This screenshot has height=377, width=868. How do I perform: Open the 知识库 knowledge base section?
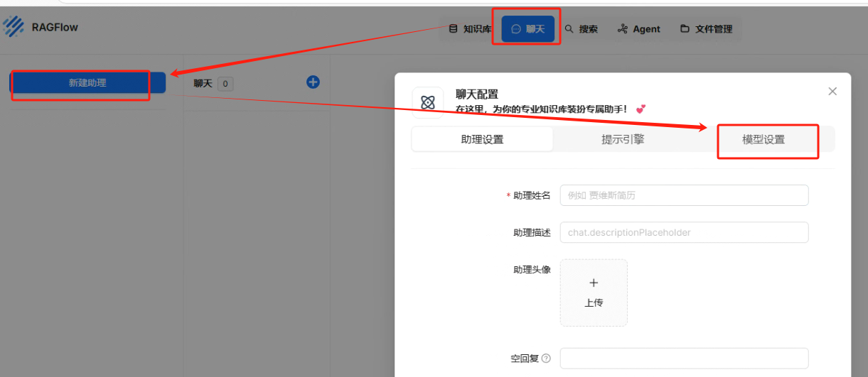pos(470,29)
